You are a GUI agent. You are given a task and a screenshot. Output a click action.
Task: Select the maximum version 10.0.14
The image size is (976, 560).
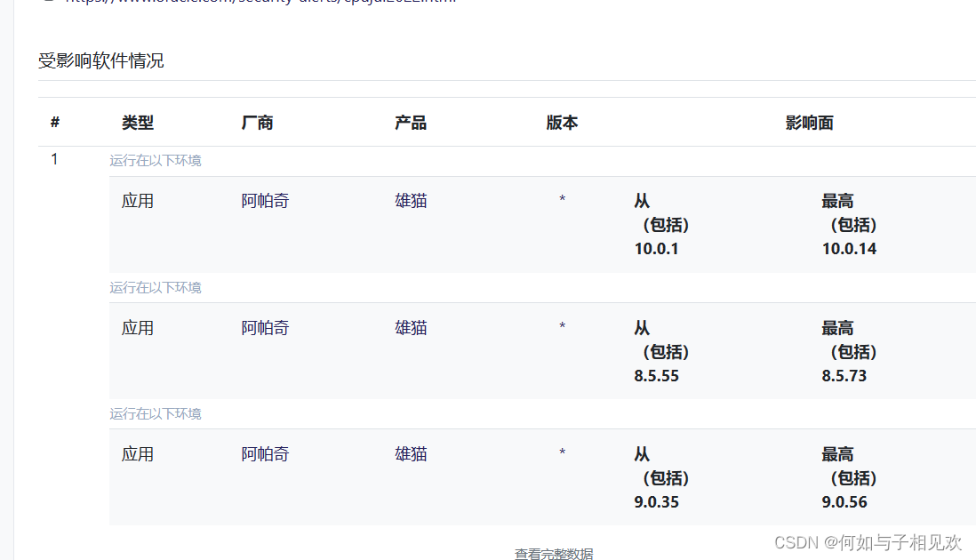(849, 249)
